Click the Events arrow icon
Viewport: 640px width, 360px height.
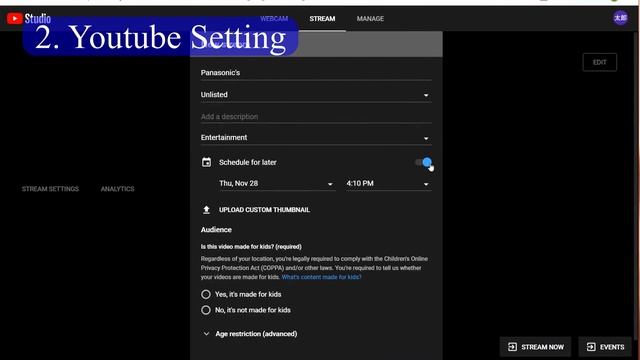591,347
